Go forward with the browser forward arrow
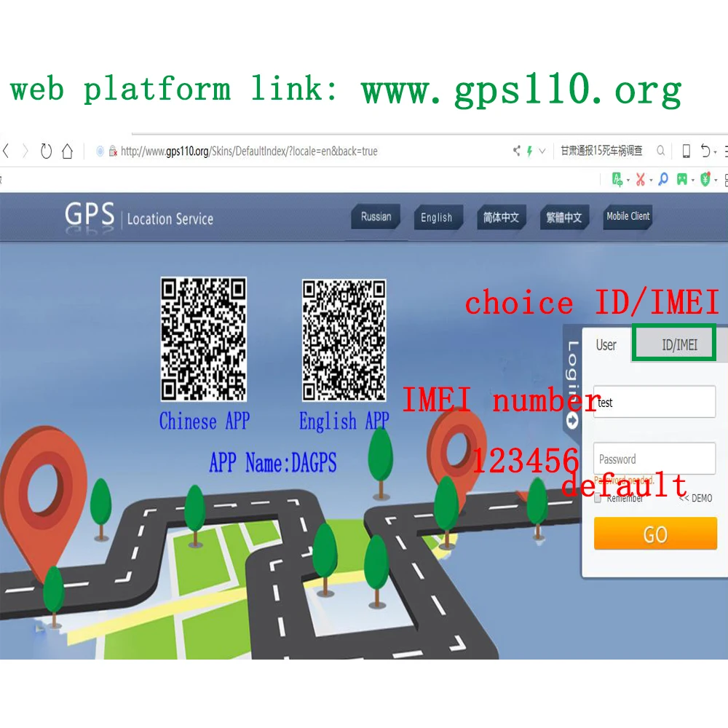The height and width of the screenshot is (728, 728). pos(25,151)
